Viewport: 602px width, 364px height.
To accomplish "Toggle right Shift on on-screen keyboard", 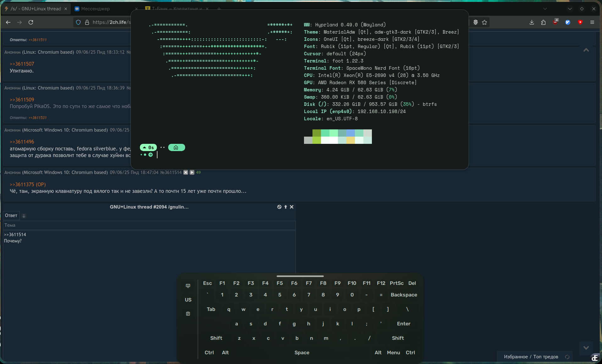I will click(398, 338).
